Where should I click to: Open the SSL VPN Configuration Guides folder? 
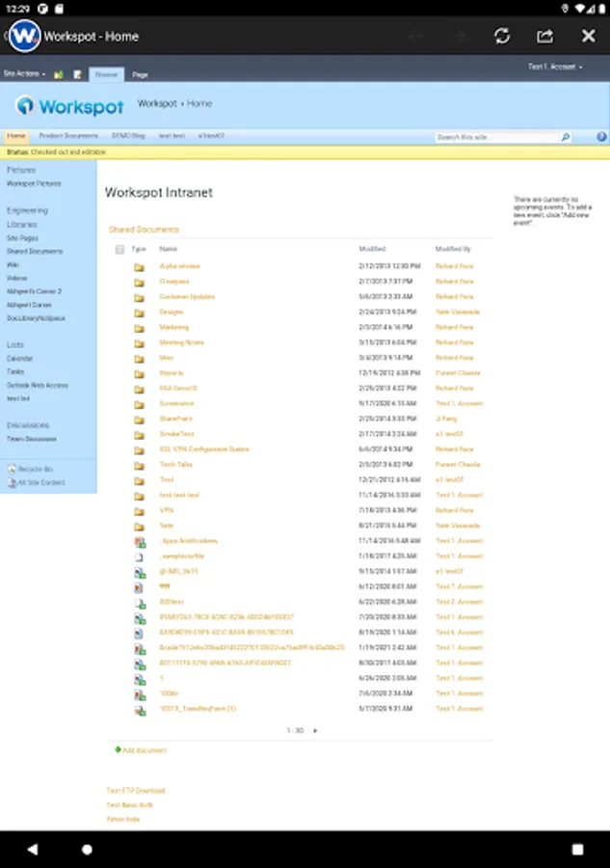(204, 448)
